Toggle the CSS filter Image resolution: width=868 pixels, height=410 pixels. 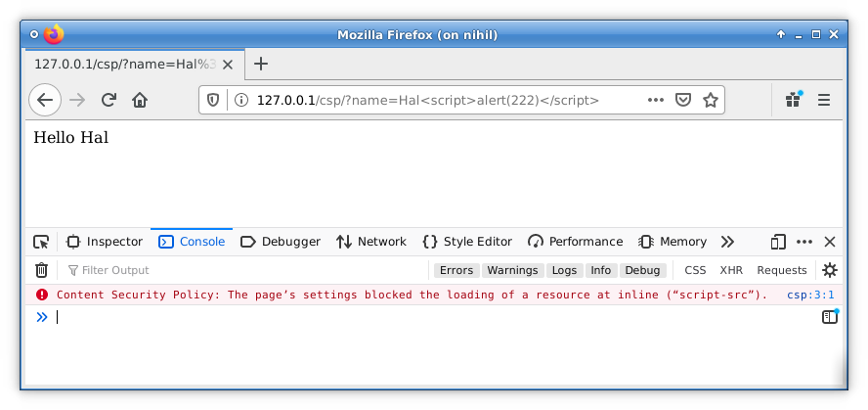[x=695, y=270]
